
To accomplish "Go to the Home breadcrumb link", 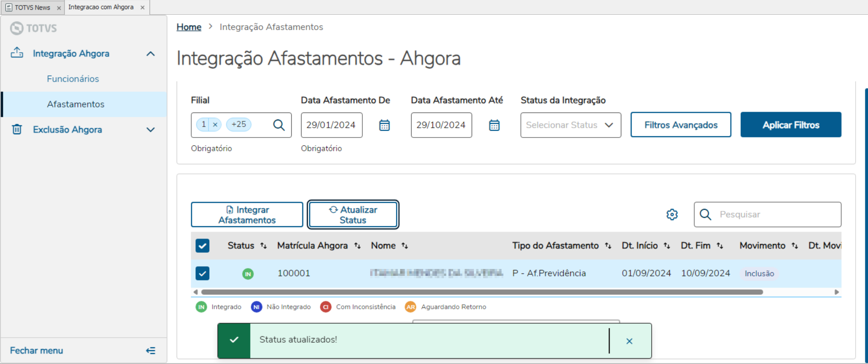I will [189, 27].
